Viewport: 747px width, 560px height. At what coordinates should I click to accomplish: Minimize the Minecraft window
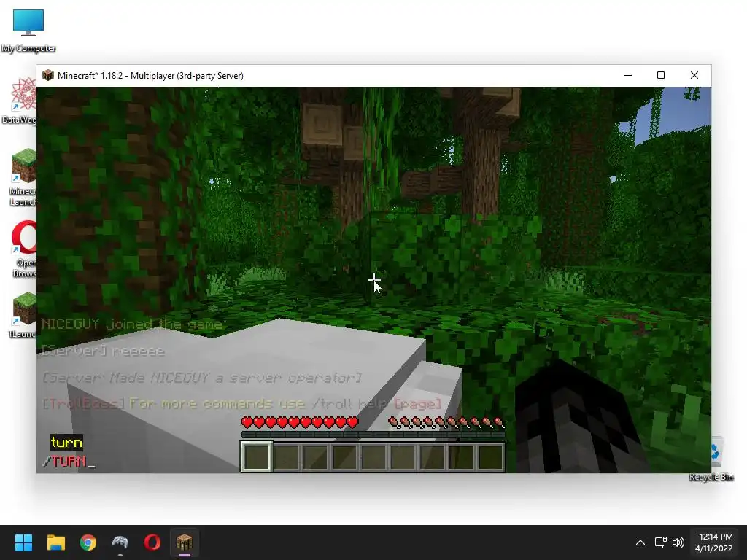point(628,75)
